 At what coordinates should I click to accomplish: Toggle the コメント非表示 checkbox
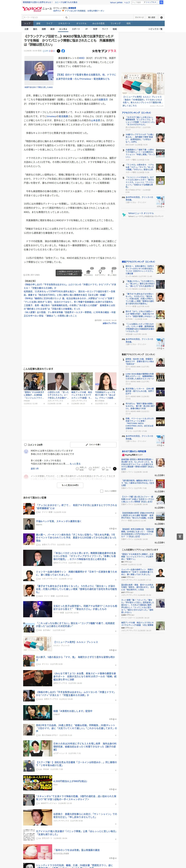pos(102,491)
